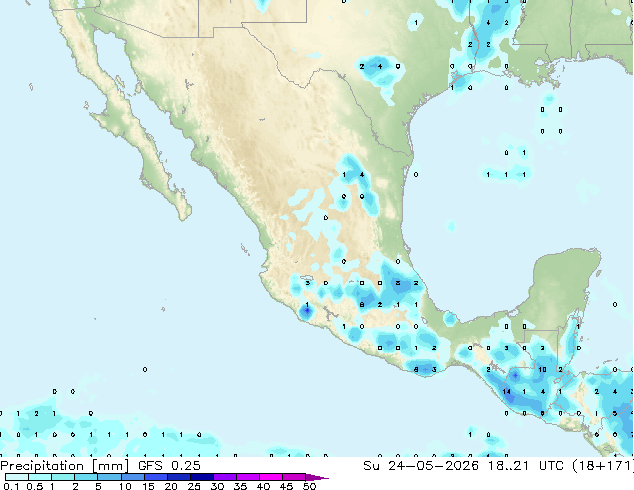Click the legend swatch between 45 and 50
This screenshot has width=634, height=490.
tap(294, 477)
